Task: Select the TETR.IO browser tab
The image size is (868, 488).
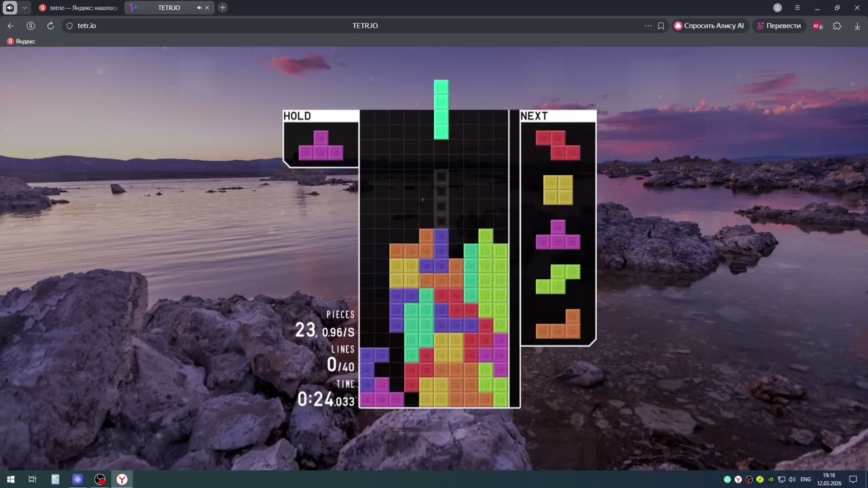Action: click(x=169, y=7)
